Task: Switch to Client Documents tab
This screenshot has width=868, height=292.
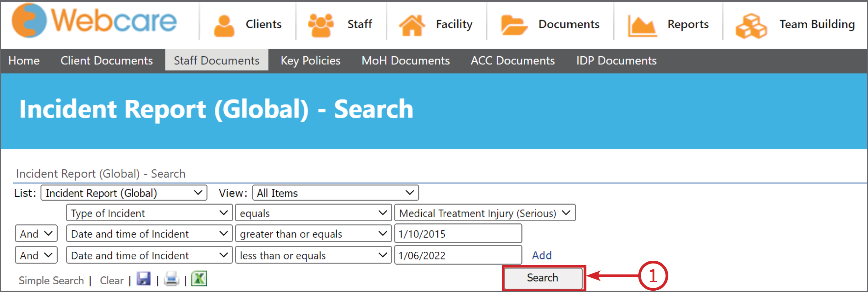Action: click(107, 61)
